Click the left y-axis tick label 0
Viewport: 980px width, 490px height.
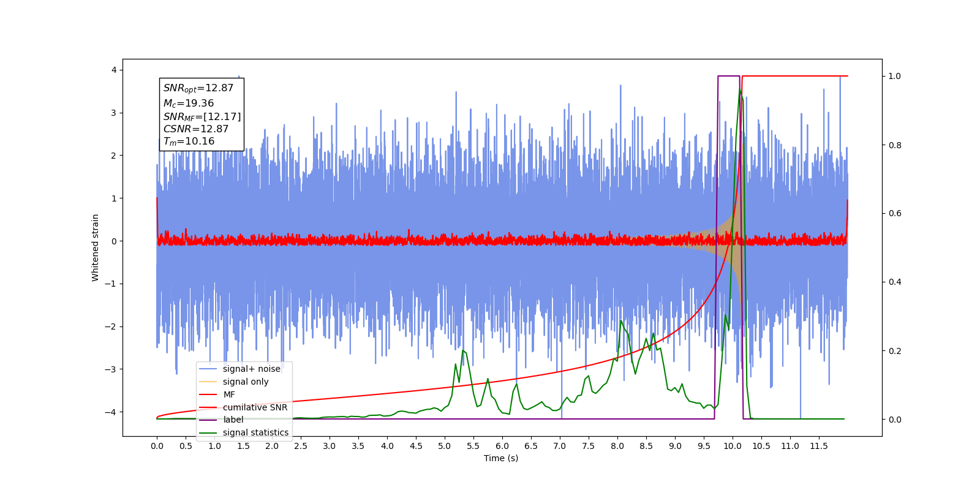114,241
